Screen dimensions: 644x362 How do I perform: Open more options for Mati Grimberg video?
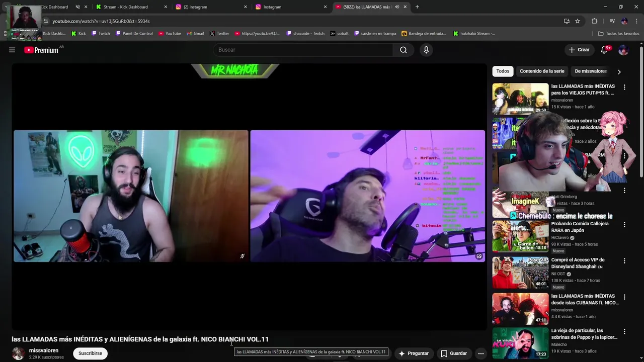[x=624, y=191]
